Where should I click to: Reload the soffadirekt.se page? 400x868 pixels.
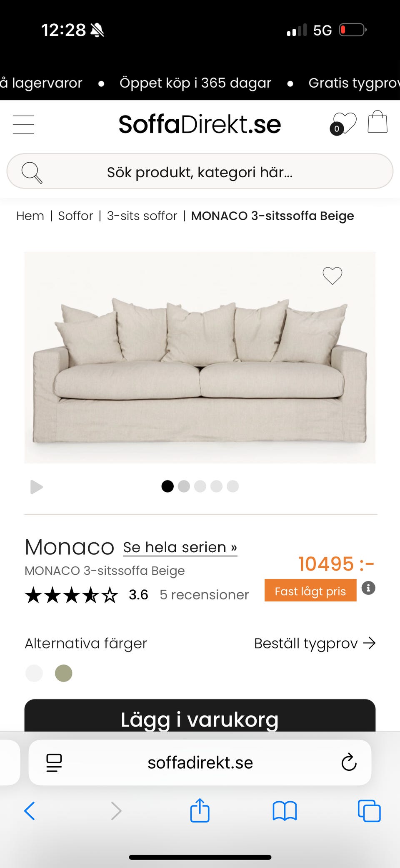click(x=349, y=762)
